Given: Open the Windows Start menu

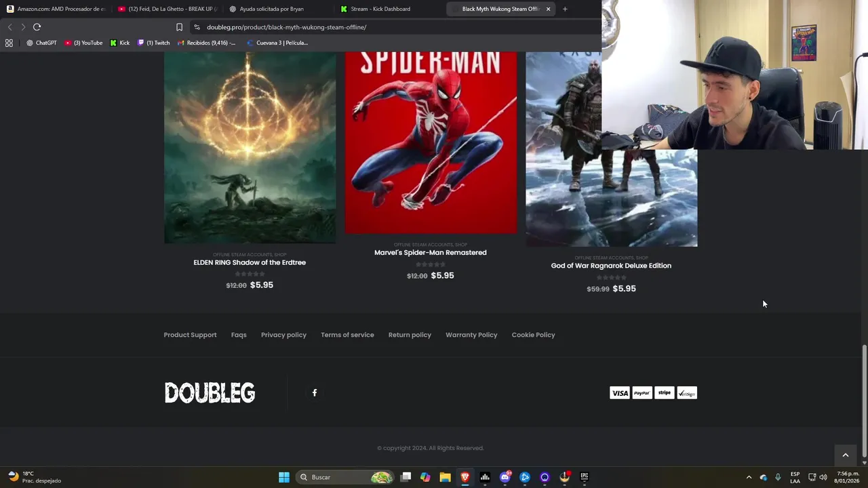Looking at the screenshot, I should click(x=284, y=477).
